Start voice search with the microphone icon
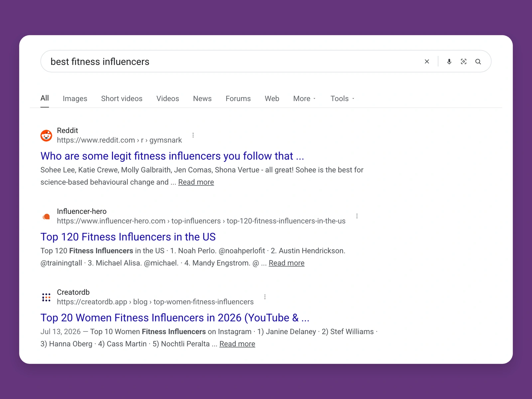Viewport: 532px width, 399px height. point(449,62)
